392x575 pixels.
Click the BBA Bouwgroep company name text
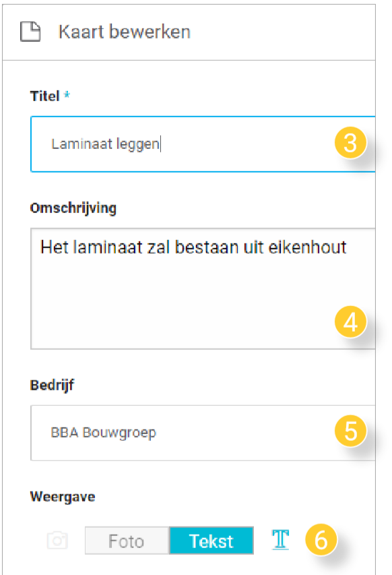[104, 433]
